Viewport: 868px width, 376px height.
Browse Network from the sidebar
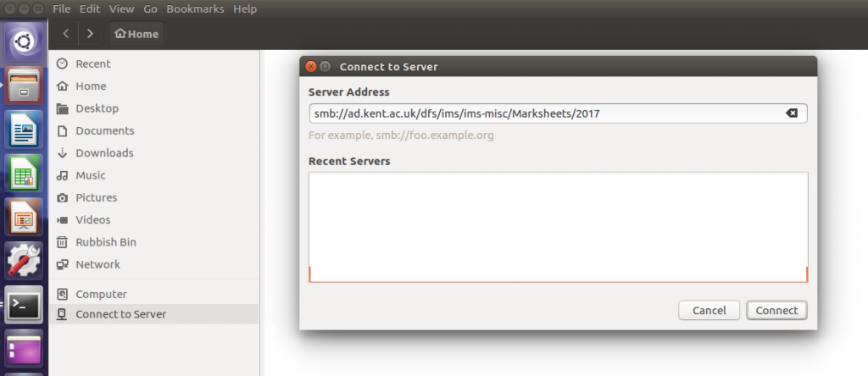[x=97, y=264]
